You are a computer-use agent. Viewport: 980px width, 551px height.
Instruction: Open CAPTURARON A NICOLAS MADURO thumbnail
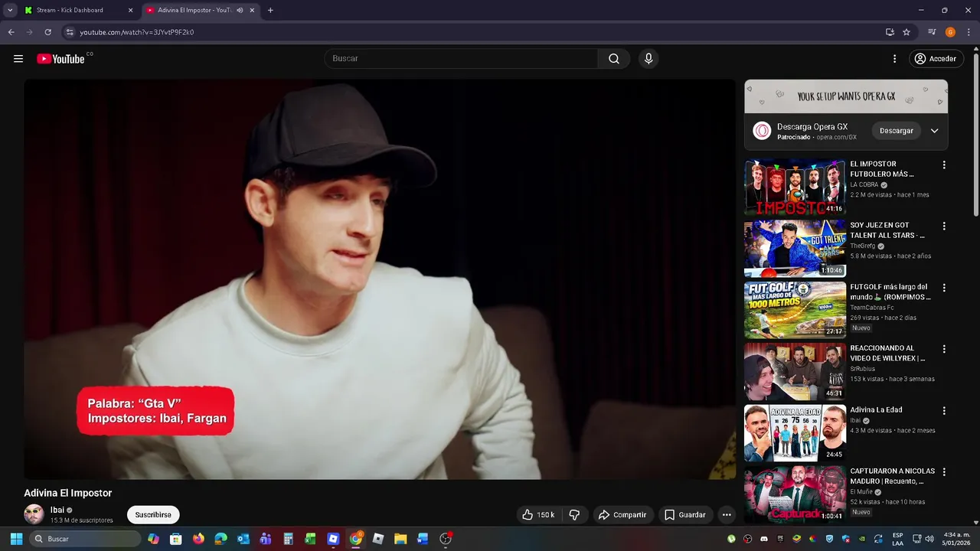click(795, 494)
